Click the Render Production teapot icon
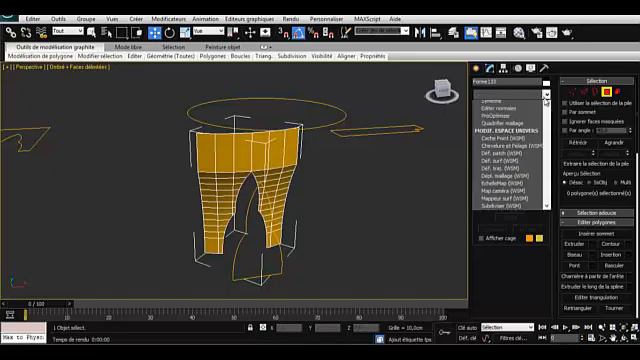The height and width of the screenshot is (360, 640). pyautogui.click(x=567, y=32)
